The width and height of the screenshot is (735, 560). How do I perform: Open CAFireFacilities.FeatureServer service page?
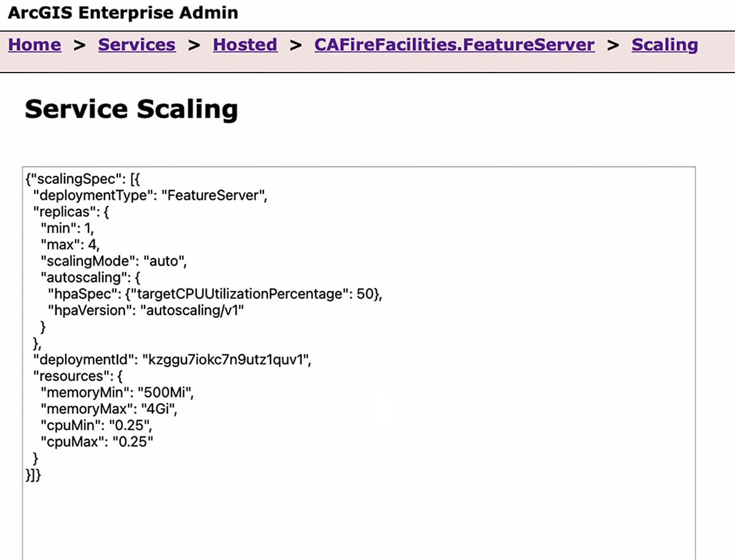(x=454, y=45)
